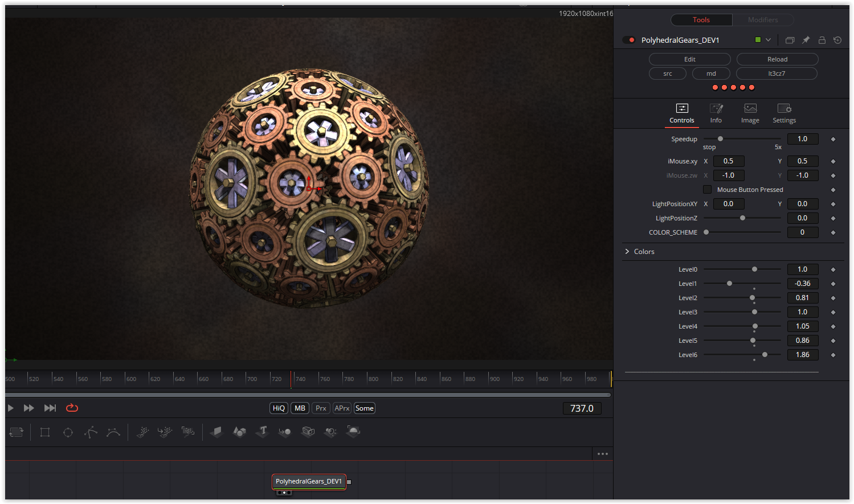Check the Mouse Button Pressed checkbox
This screenshot has width=854, height=504.
(707, 190)
